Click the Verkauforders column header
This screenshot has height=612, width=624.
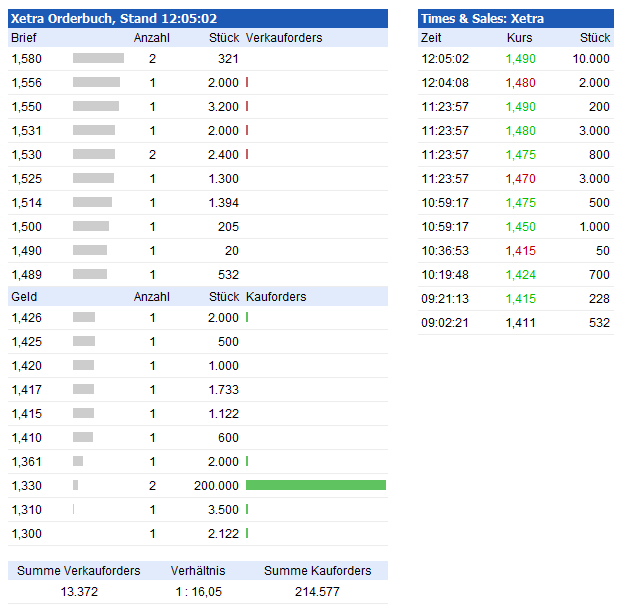[x=284, y=37]
